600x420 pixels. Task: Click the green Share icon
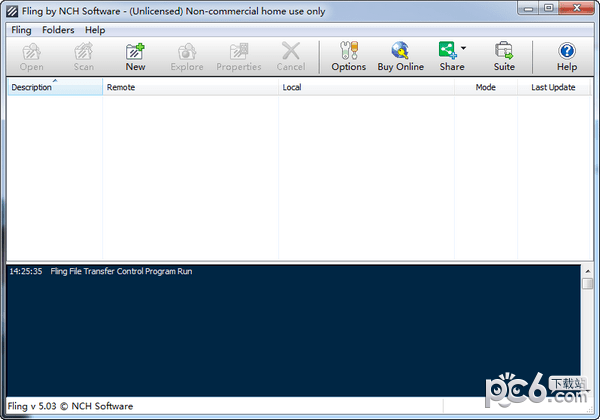448,50
